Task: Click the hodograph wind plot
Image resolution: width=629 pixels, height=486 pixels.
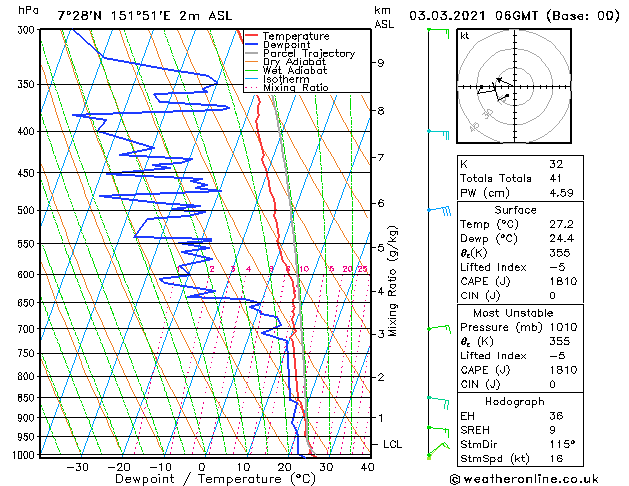Action: pos(514,86)
